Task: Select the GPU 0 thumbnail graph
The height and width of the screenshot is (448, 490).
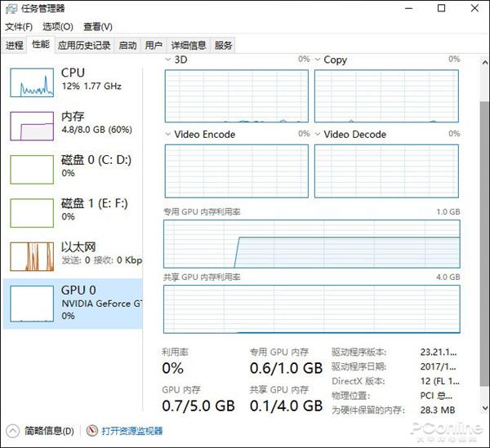Action: [32, 304]
